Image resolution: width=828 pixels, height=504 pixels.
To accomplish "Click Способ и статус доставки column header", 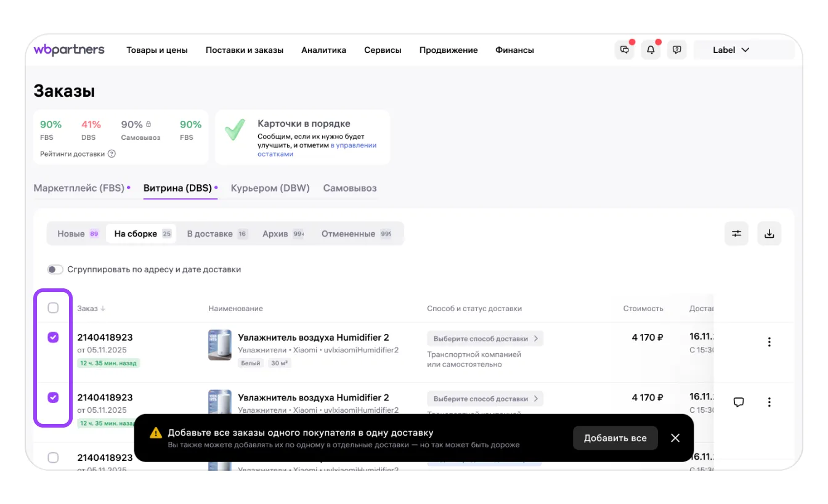I will (x=474, y=309).
